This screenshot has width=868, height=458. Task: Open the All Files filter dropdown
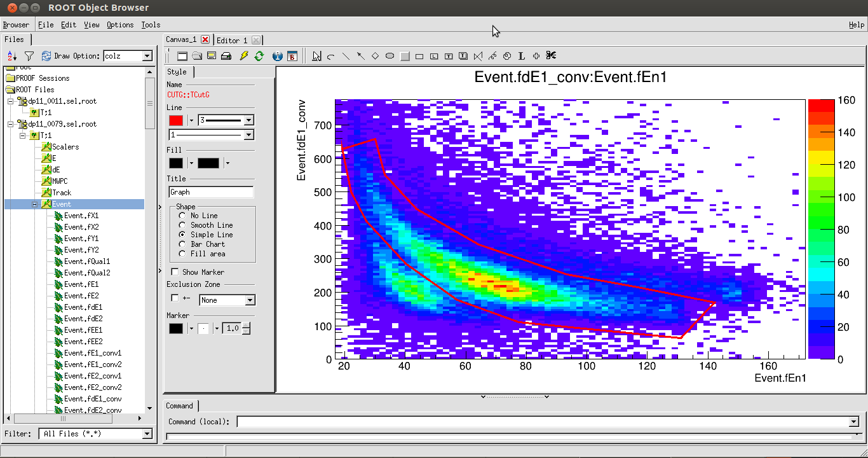click(x=147, y=434)
